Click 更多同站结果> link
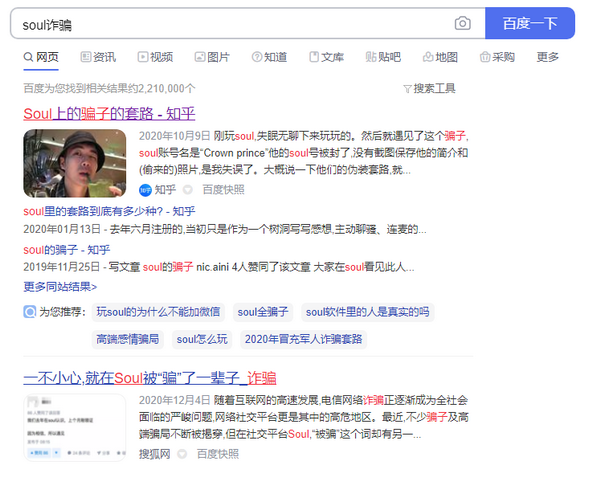Image resolution: width=600 pixels, height=478 pixels. pos(60,287)
